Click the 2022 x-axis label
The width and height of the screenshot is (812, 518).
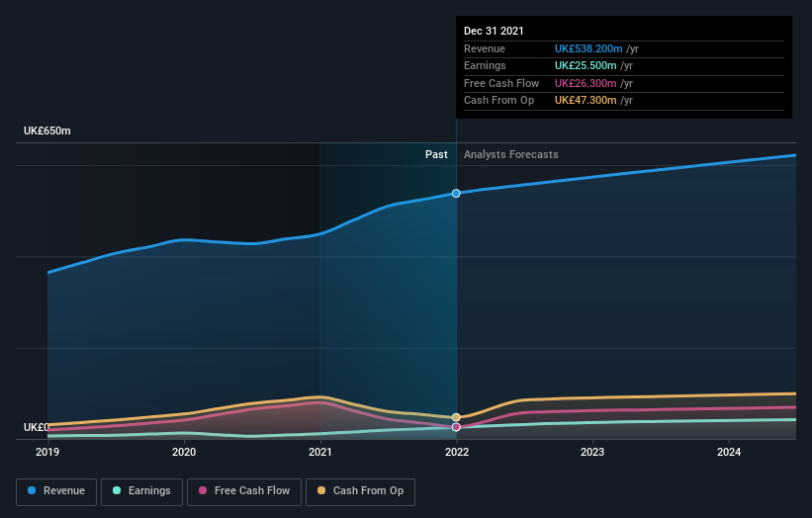[x=457, y=452]
